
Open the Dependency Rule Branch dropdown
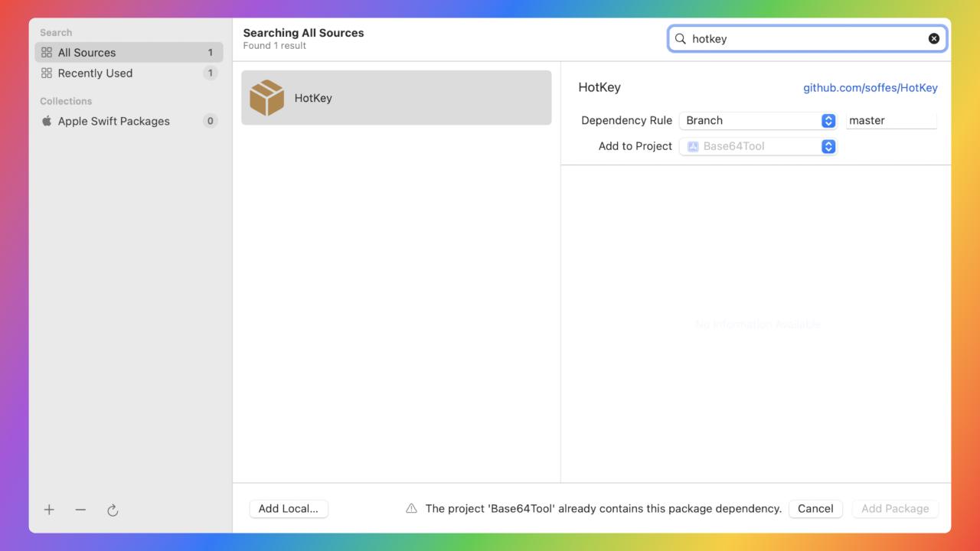757,120
